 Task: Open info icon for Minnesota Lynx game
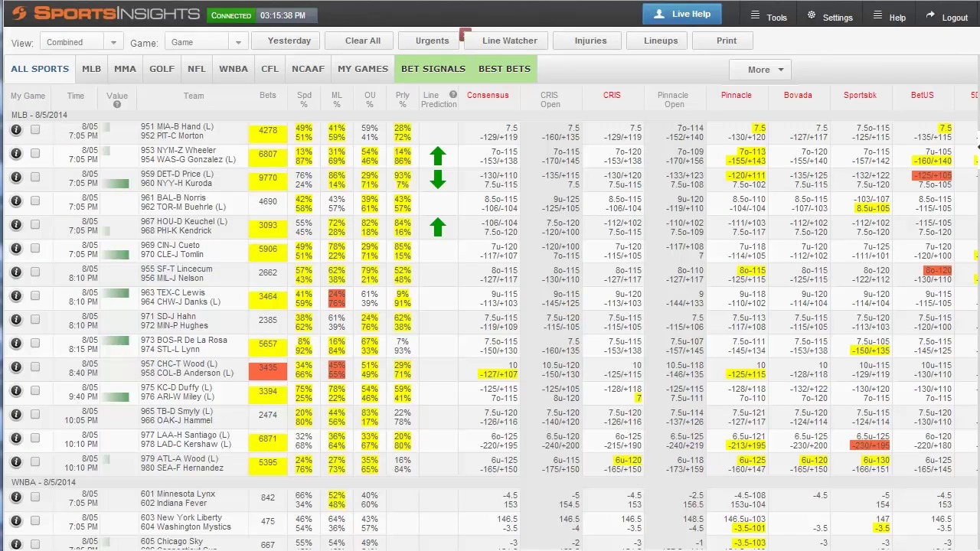point(15,497)
